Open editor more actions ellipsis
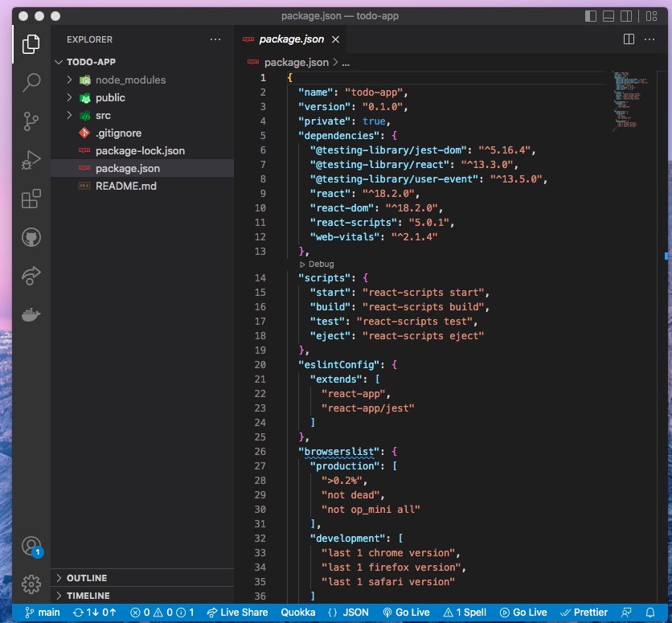The width and height of the screenshot is (672, 623). 649,39
